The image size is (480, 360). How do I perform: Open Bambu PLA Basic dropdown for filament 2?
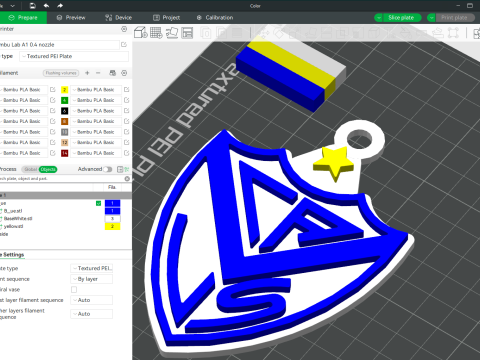96,90
